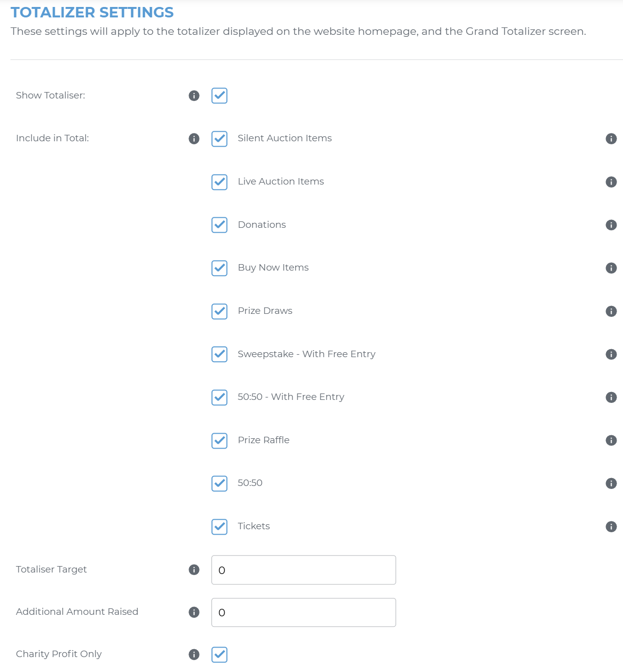This screenshot has width=623, height=672.
Task: Click the info icon beside Show Totaliser
Action: (x=194, y=96)
